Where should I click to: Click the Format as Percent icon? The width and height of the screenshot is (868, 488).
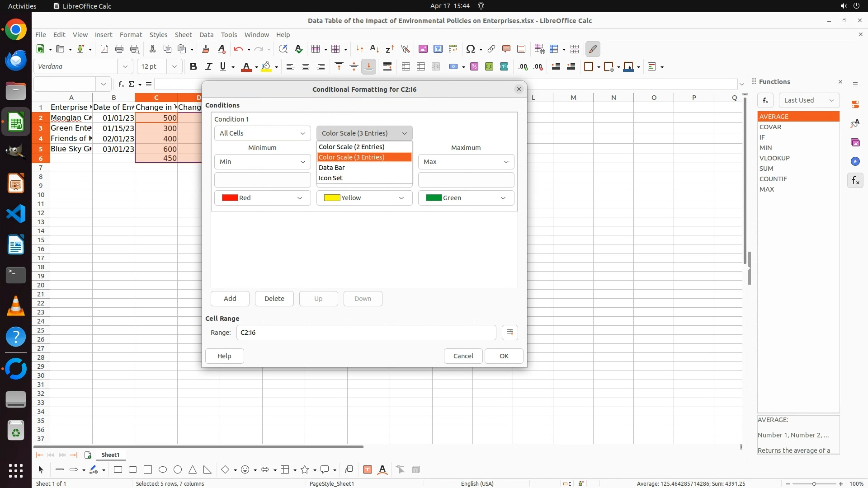click(x=474, y=67)
